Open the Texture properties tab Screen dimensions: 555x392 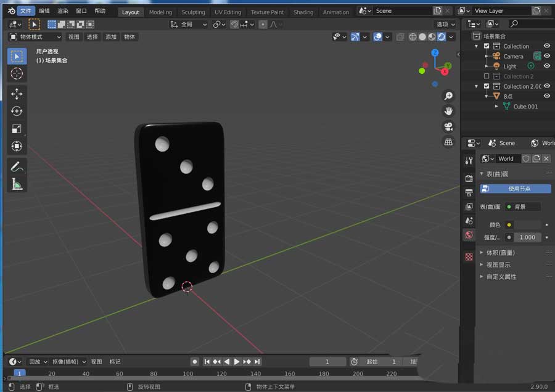click(469, 257)
